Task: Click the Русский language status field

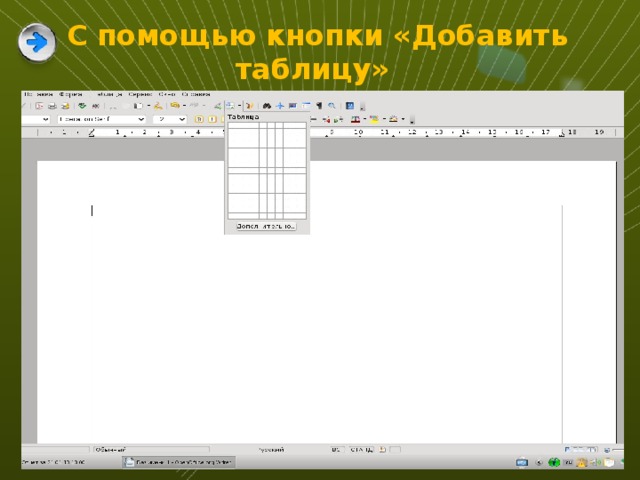Action: click(x=271, y=450)
